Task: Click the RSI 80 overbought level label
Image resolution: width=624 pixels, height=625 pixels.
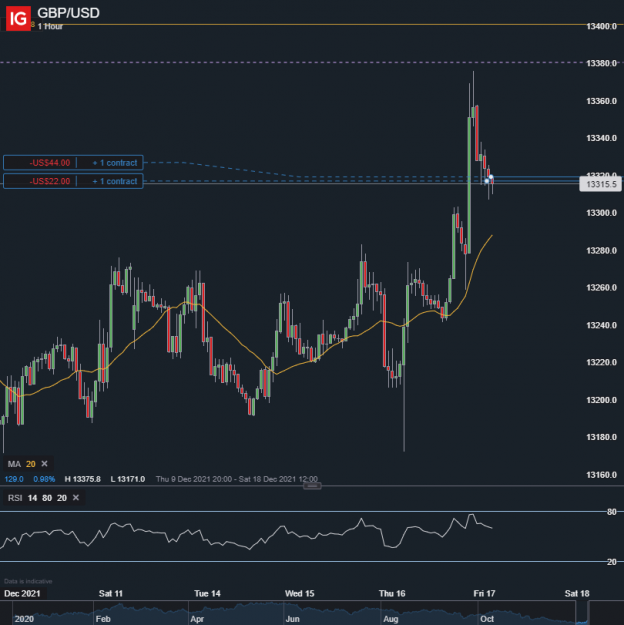Action: [x=612, y=512]
